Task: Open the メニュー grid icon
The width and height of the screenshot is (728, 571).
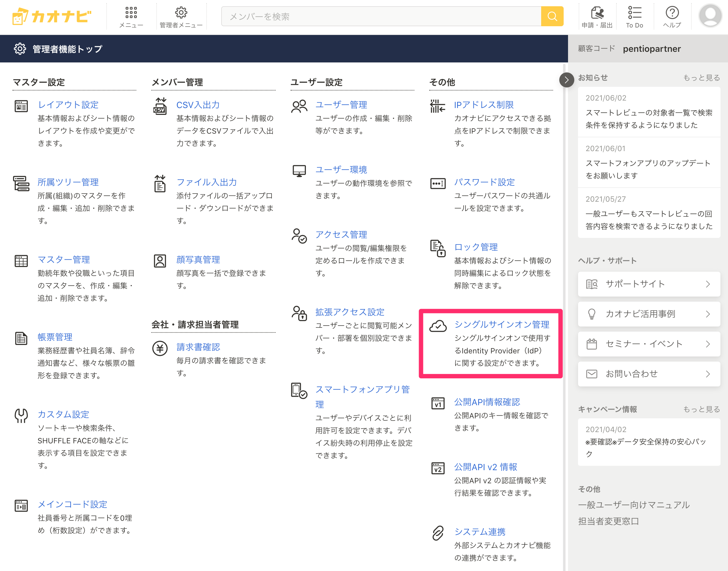Action: [x=131, y=13]
